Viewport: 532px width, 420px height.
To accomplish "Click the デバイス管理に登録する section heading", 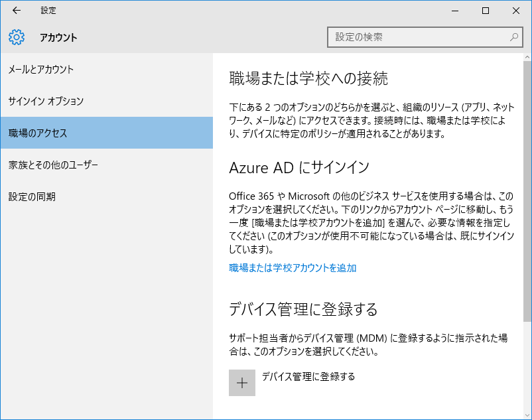I will [303, 309].
